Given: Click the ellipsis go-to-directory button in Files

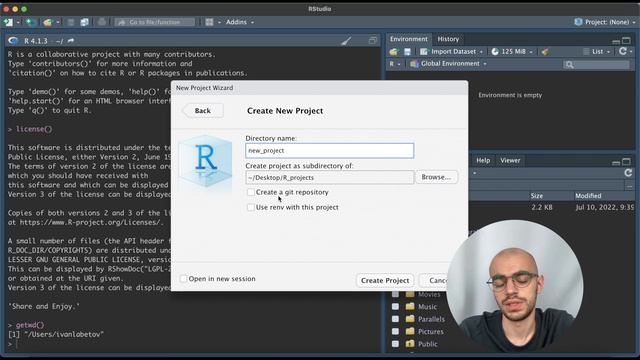Looking at the screenshot, I should tap(629, 185).
